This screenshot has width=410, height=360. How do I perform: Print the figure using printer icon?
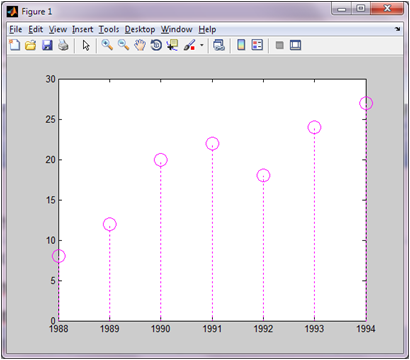tap(63, 45)
